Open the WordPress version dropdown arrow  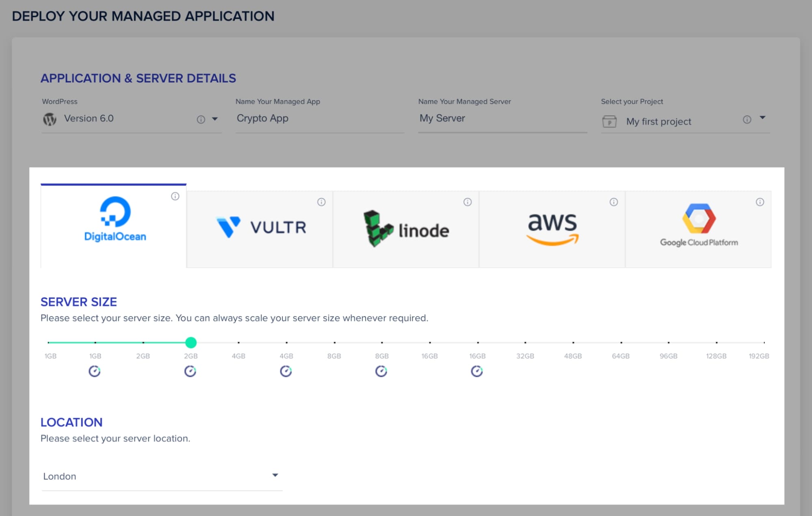click(215, 119)
